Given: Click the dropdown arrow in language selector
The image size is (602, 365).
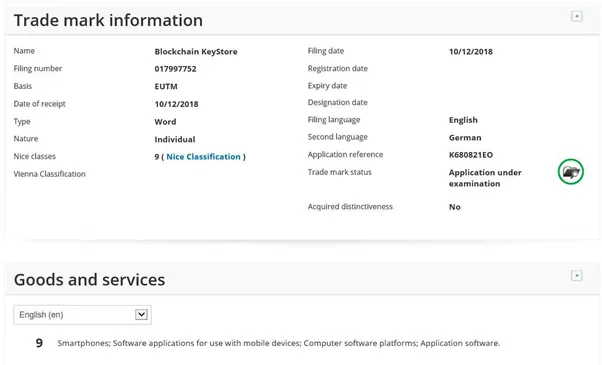Looking at the screenshot, I should [x=141, y=315].
